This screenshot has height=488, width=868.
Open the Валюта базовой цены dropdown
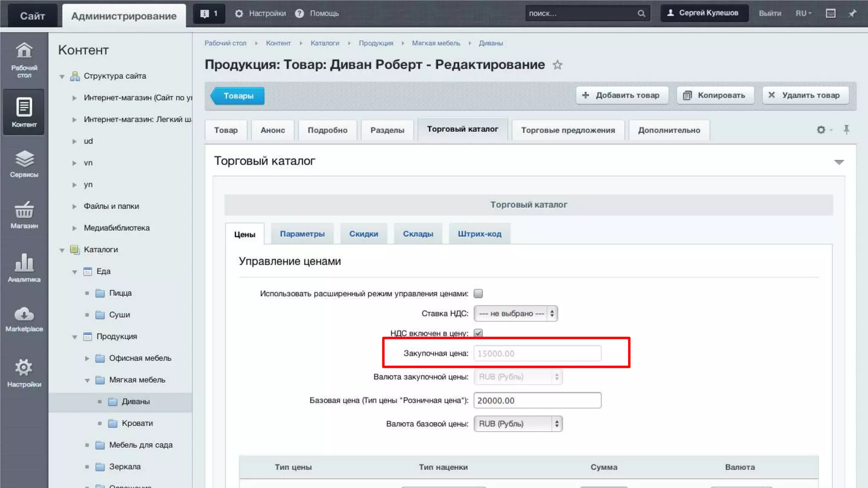pyautogui.click(x=518, y=424)
